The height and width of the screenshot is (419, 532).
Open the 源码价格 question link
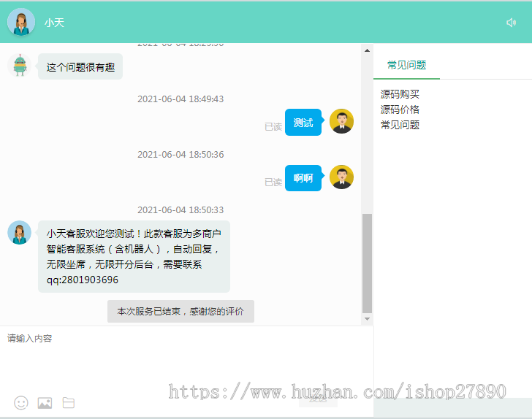(x=400, y=109)
